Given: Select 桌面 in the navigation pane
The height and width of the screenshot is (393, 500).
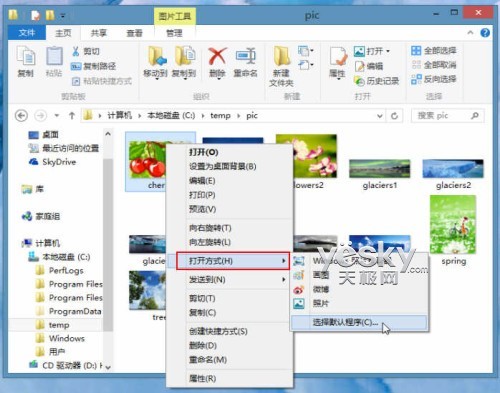Looking at the screenshot, I should [43, 135].
